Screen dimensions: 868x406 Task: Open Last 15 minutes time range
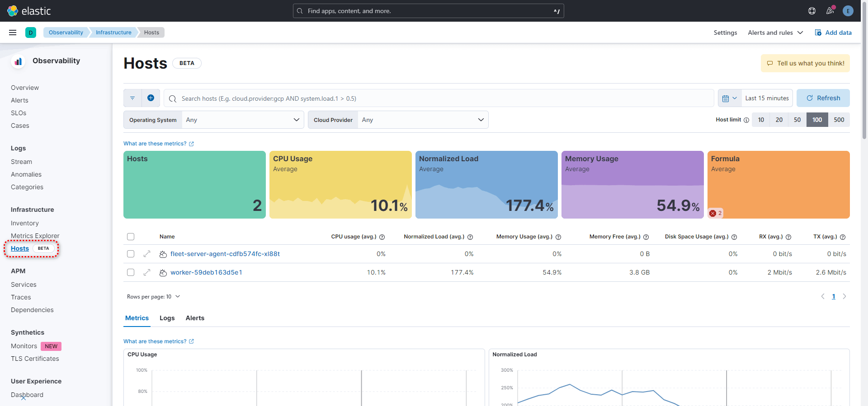(767, 98)
